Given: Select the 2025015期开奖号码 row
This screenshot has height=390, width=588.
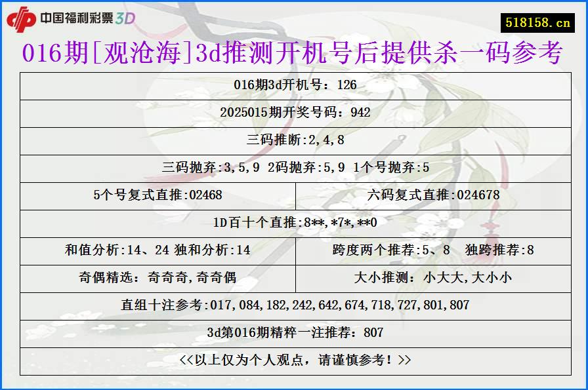Looking at the screenshot, I should (x=294, y=112).
